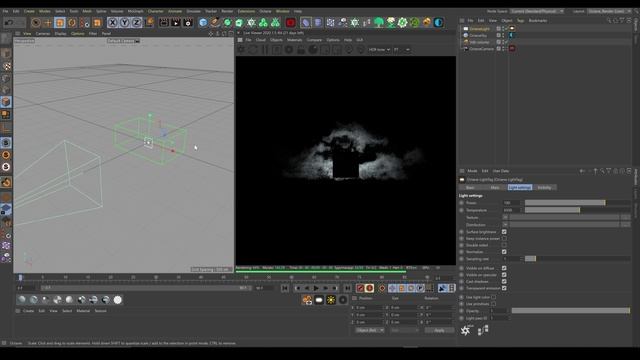Open the Layout dropdown at top right
The width and height of the screenshot is (640, 360).
pyautogui.click(x=609, y=11)
